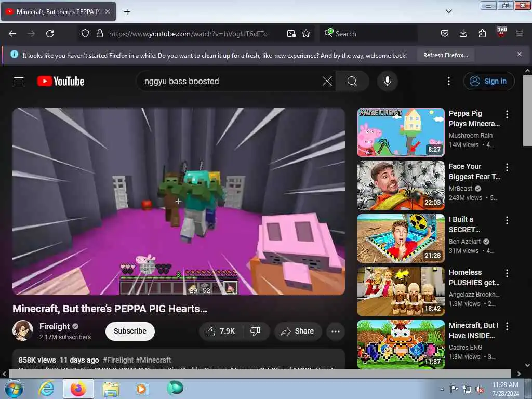Open the Cadres ENG Minecraft thumbnail

(x=401, y=344)
